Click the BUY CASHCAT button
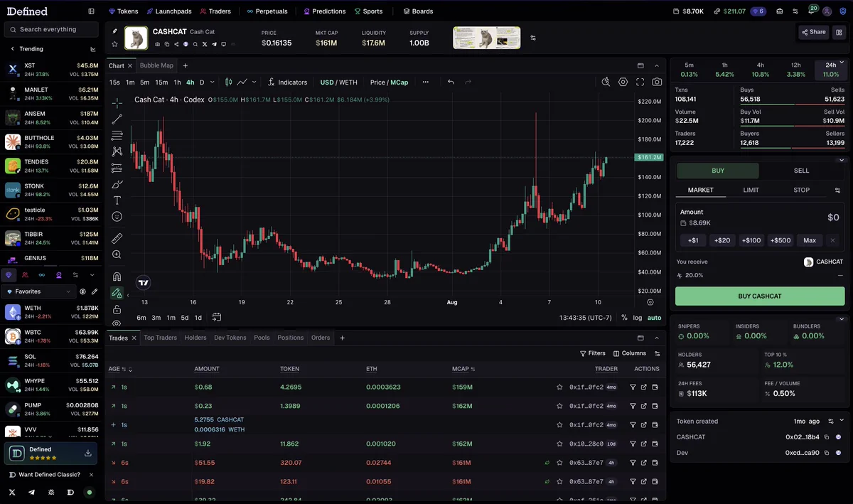This screenshot has width=853, height=504. pyautogui.click(x=760, y=296)
